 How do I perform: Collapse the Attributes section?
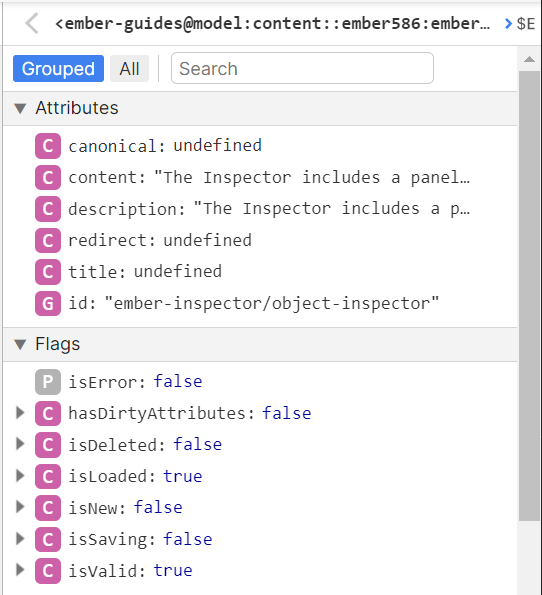20,109
